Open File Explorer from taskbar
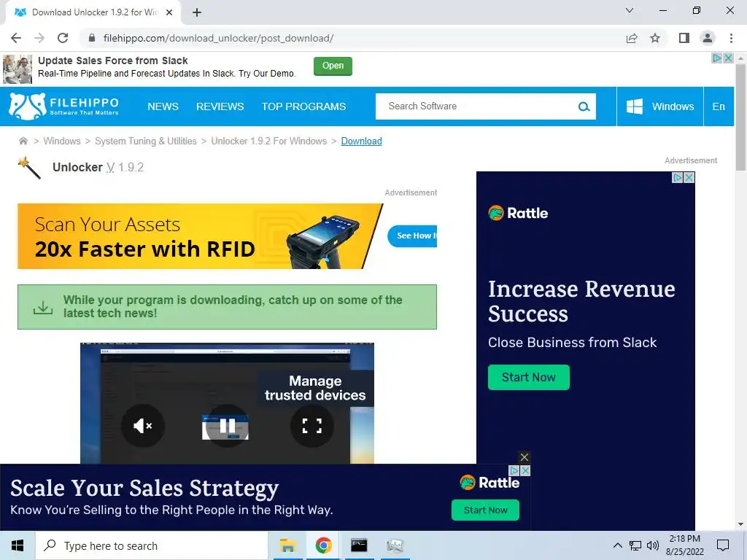The width and height of the screenshot is (747, 560). click(x=287, y=545)
